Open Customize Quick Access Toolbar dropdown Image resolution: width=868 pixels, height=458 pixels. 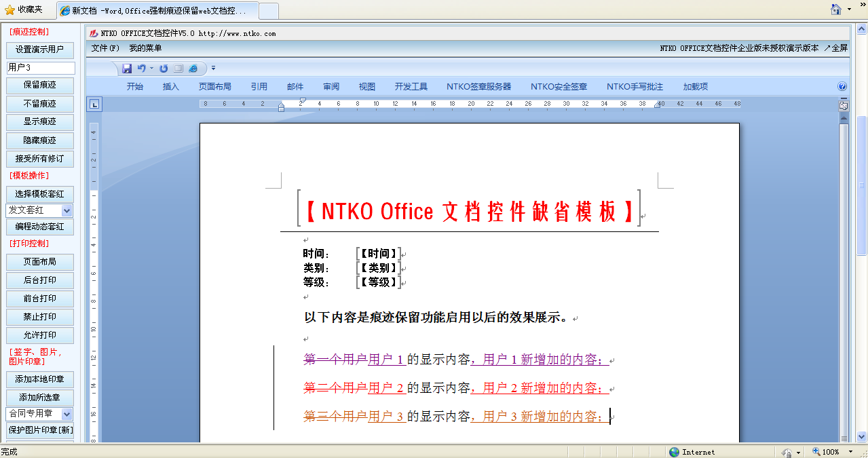213,69
